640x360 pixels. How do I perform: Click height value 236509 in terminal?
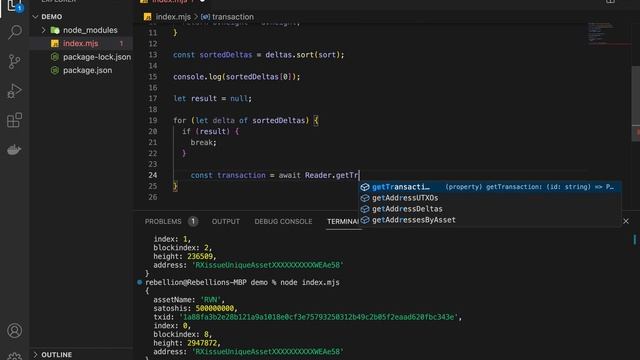coord(200,257)
